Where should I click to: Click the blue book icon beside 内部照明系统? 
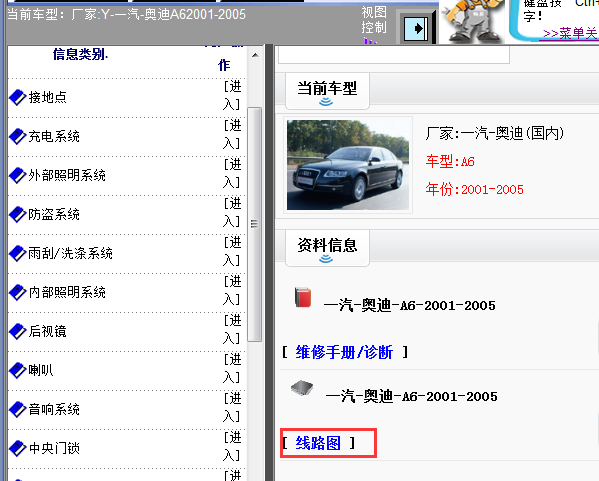[17, 292]
